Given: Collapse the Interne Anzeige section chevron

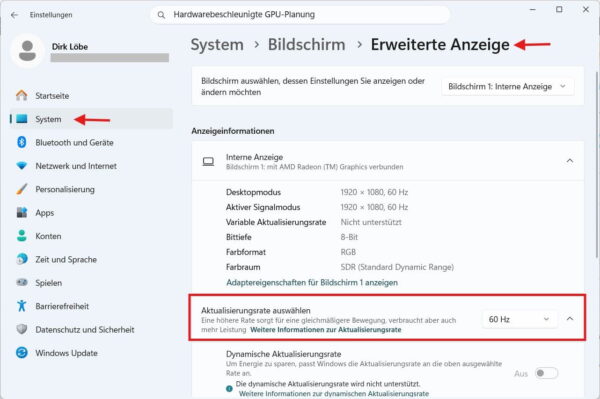Looking at the screenshot, I should click(x=570, y=161).
